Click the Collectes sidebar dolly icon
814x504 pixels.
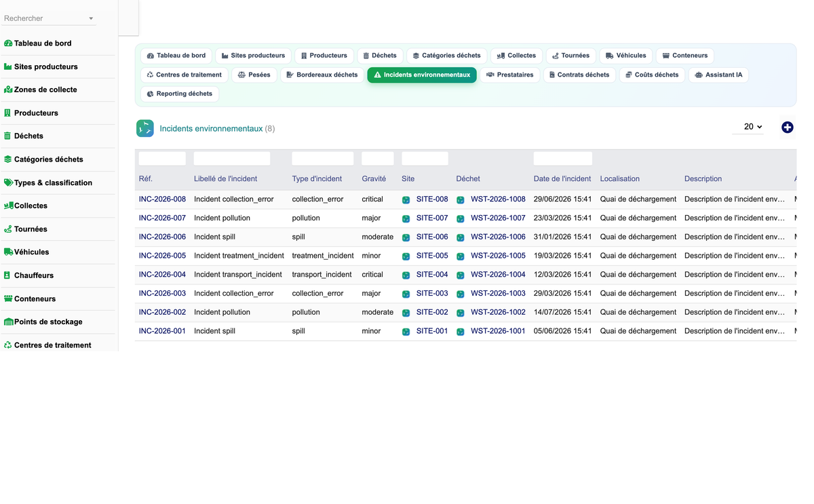point(9,206)
